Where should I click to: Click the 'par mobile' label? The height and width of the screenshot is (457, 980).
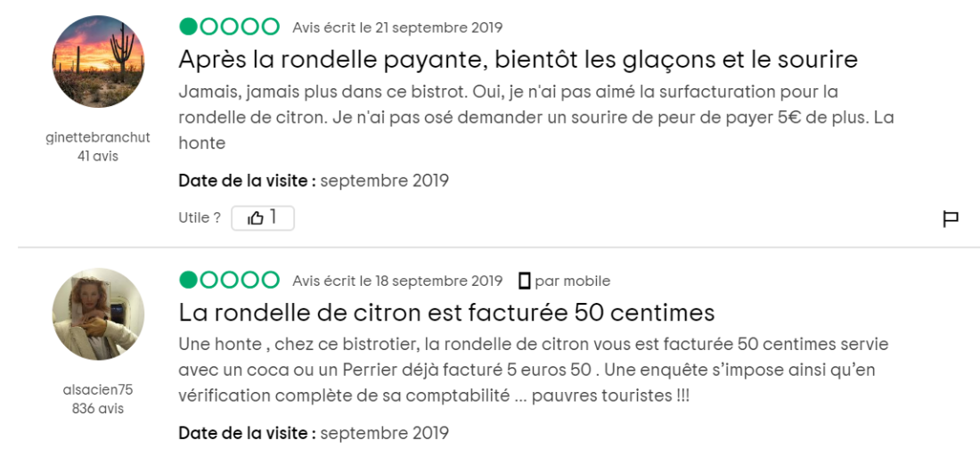click(x=573, y=282)
